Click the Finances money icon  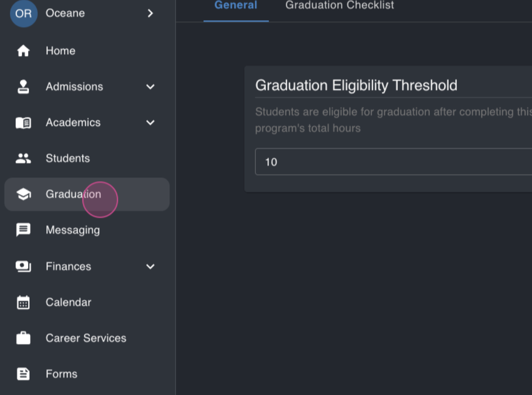[23, 266]
